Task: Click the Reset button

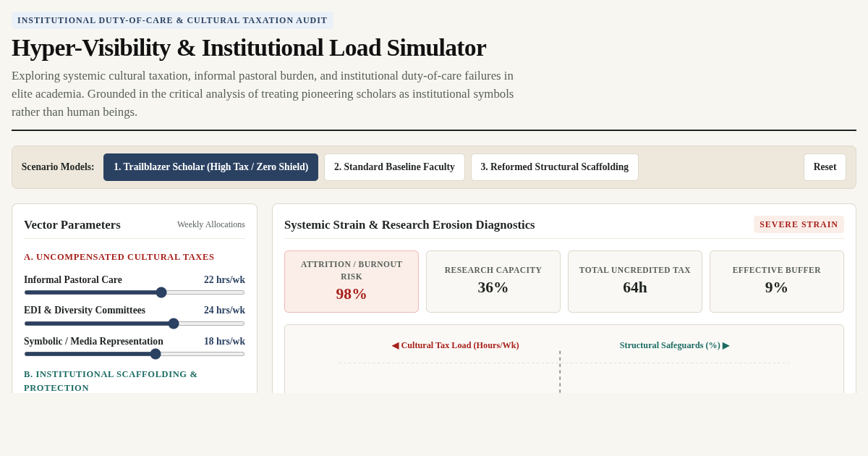Action: point(825,167)
